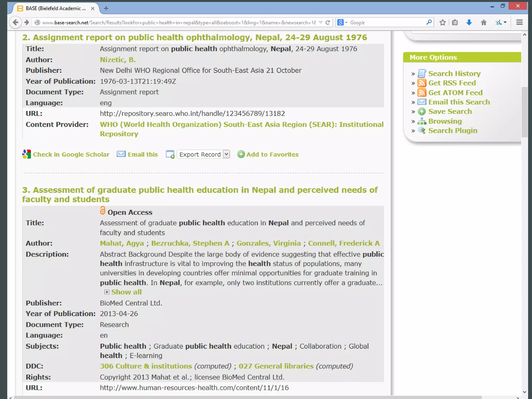This screenshot has height=399, width=532.
Task: Click the green Add to Favorites plus icon
Action: click(x=241, y=154)
